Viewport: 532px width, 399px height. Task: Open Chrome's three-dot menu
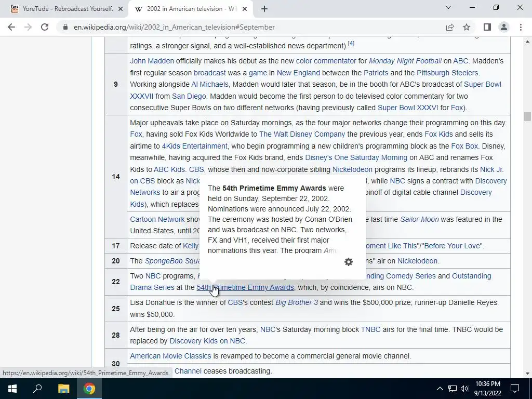(x=521, y=27)
